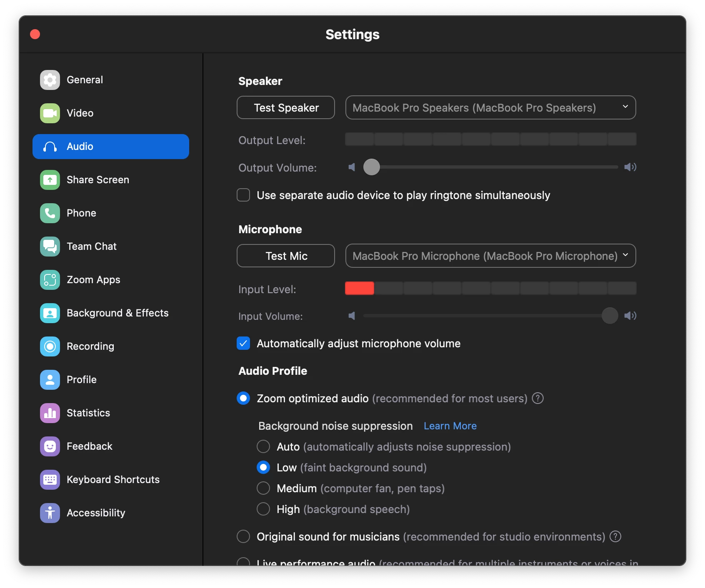Open Keyboard Shortcuts settings
Screen dimensions: 705x588
111,480
